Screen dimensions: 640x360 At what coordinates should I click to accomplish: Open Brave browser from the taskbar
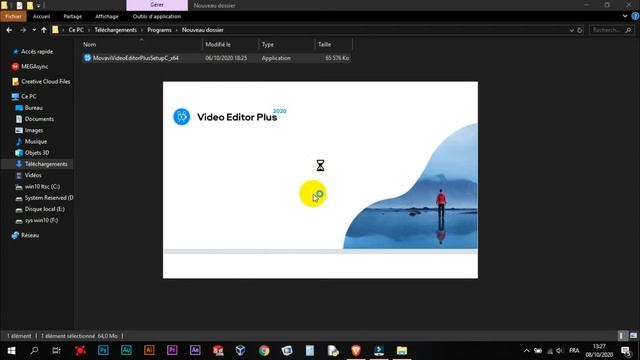tap(356, 350)
